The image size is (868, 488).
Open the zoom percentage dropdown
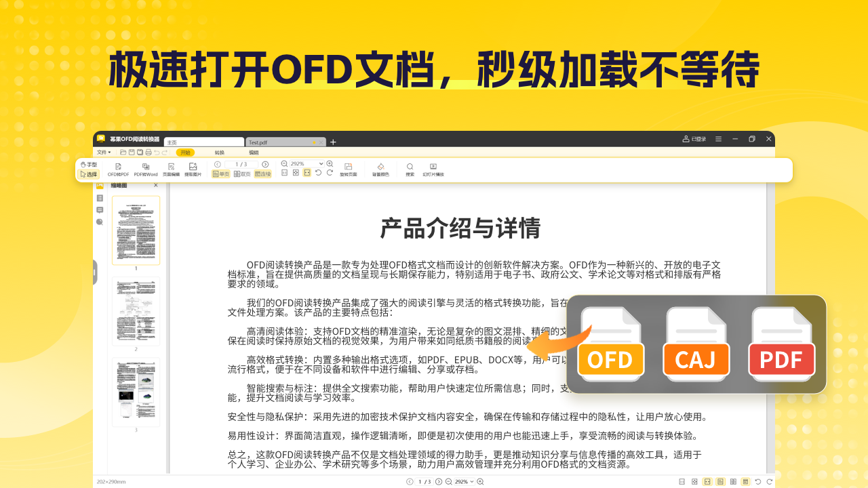pyautogui.click(x=322, y=163)
